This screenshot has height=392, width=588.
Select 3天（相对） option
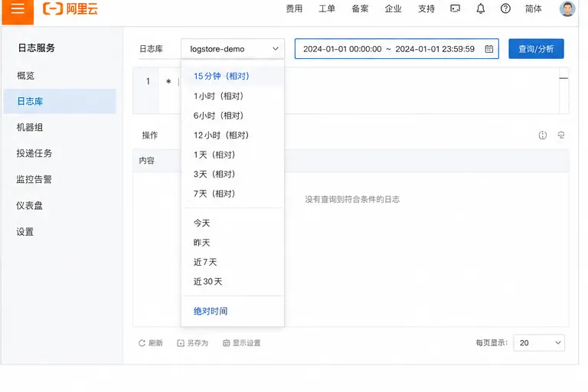233,174
